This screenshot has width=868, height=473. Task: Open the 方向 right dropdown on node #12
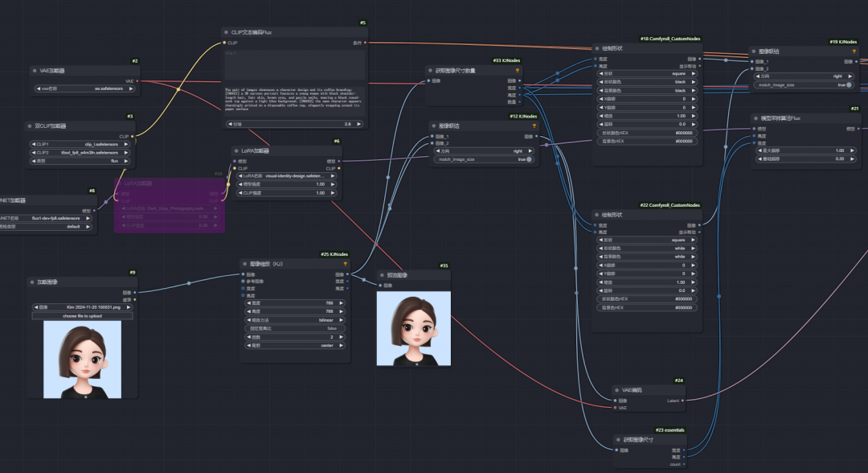(483, 151)
